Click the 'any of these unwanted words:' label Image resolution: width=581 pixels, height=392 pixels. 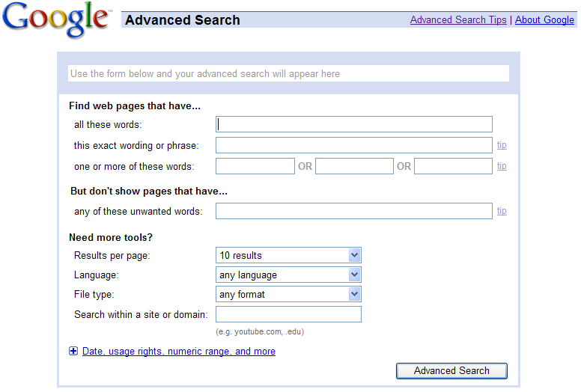138,212
